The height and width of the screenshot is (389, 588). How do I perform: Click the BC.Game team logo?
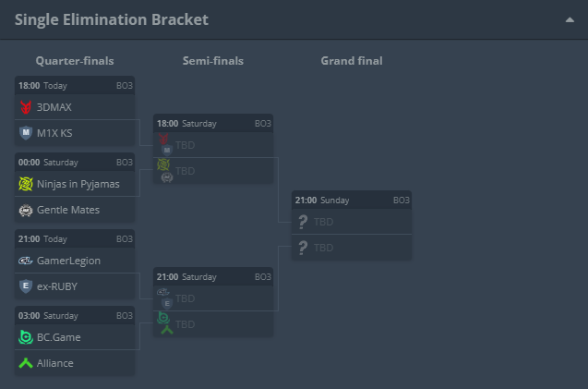tap(26, 337)
